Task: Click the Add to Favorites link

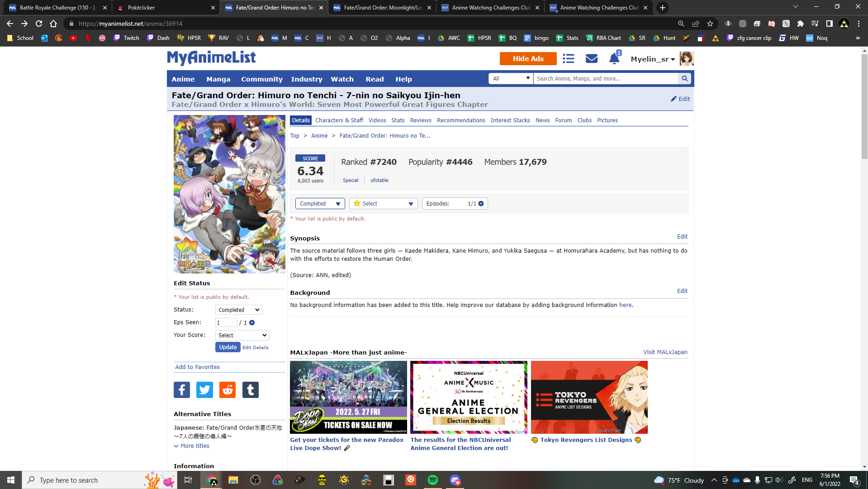Action: 198,367
